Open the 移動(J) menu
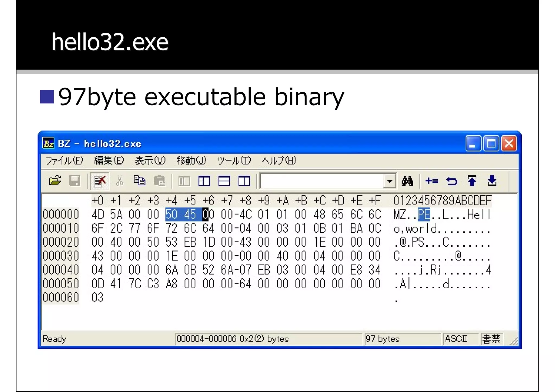The height and width of the screenshot is (392, 555). [191, 161]
